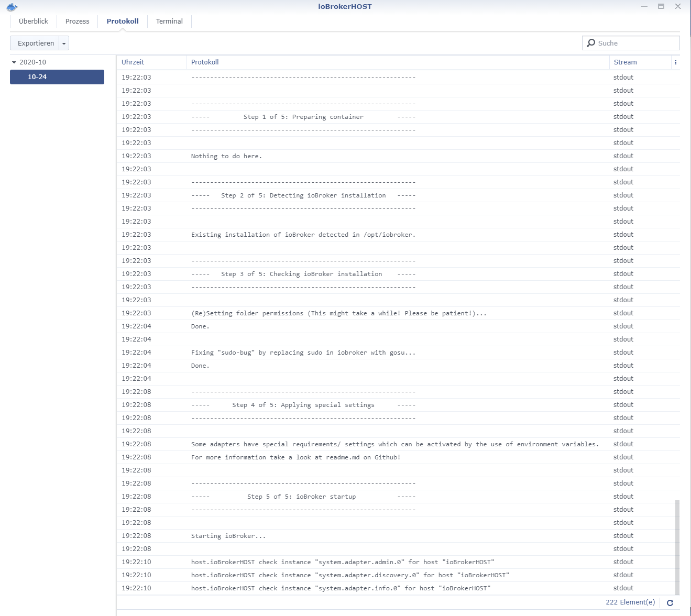
Task: Click the vertical log scrollbar thumb
Action: pyautogui.click(x=677, y=548)
